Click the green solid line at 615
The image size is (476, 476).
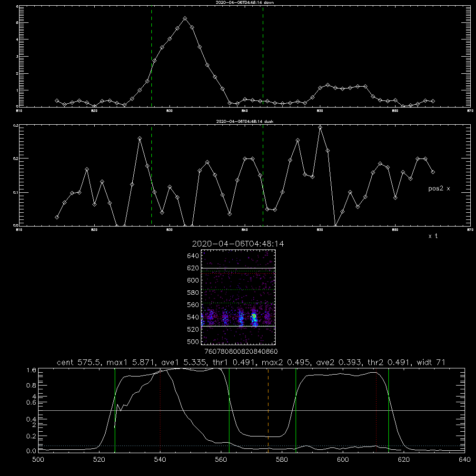click(388, 410)
